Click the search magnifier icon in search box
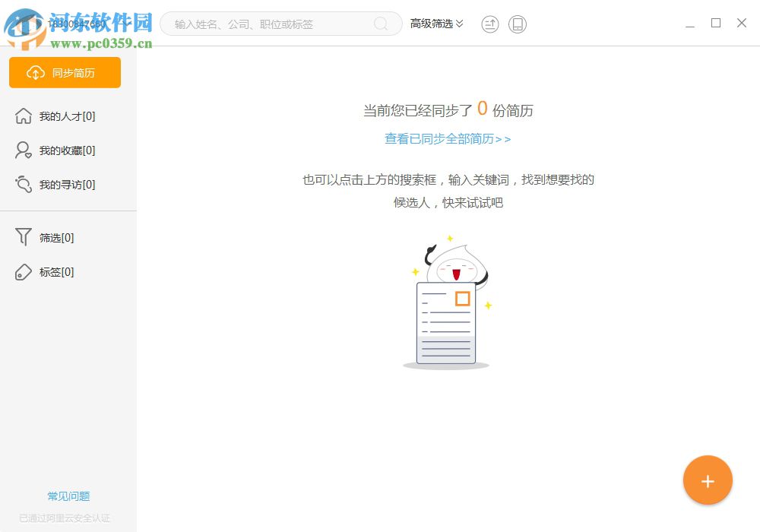 [381, 24]
